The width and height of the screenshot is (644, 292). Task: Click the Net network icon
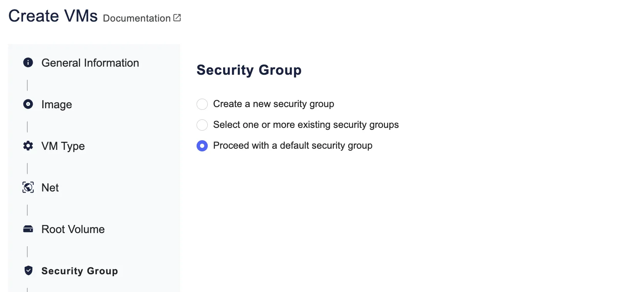tap(28, 187)
